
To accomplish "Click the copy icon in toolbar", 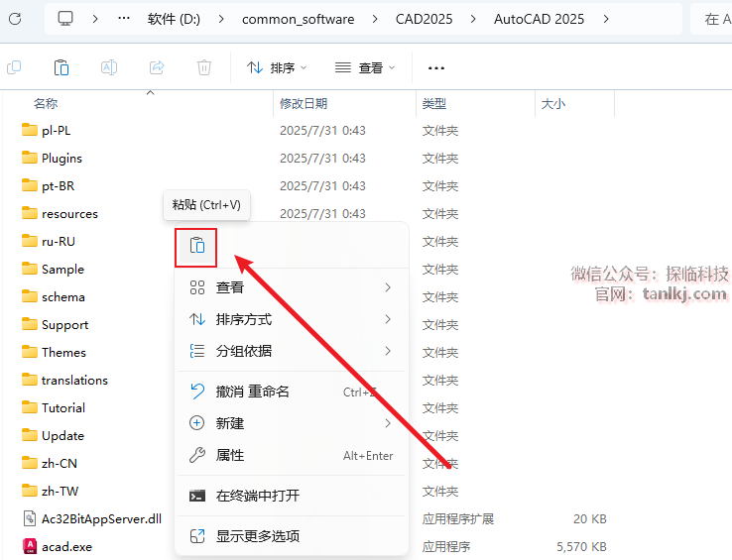I will click(14, 67).
